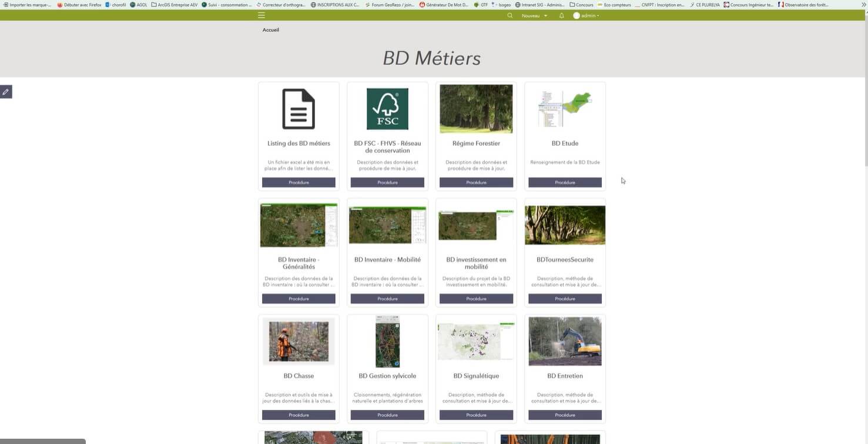The image size is (868, 444).
Task: Click the BD Entretien excavator thumbnail
Action: point(565,341)
